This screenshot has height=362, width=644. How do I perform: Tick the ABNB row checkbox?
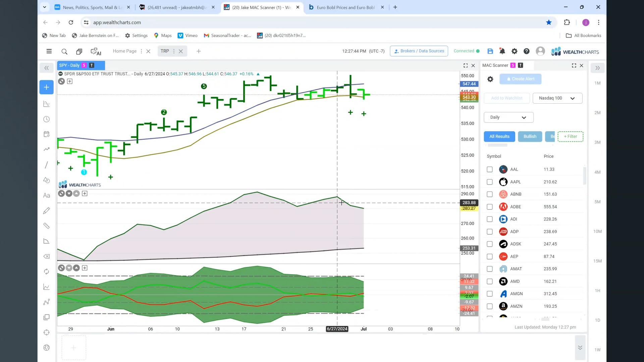coord(490,194)
